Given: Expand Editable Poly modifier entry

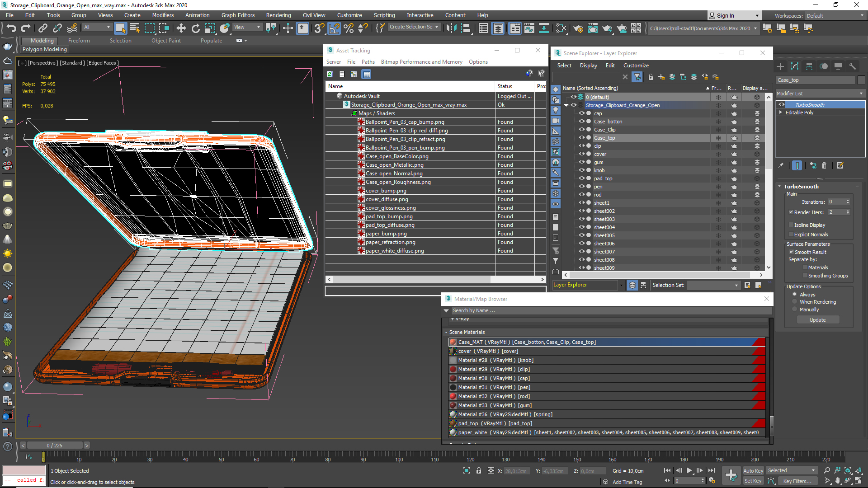Looking at the screenshot, I should [780, 113].
